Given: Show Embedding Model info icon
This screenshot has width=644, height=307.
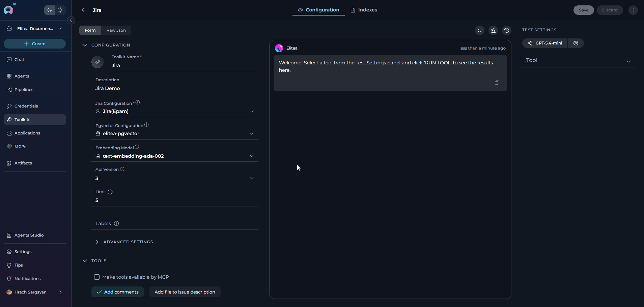Looking at the screenshot, I should coord(137,147).
